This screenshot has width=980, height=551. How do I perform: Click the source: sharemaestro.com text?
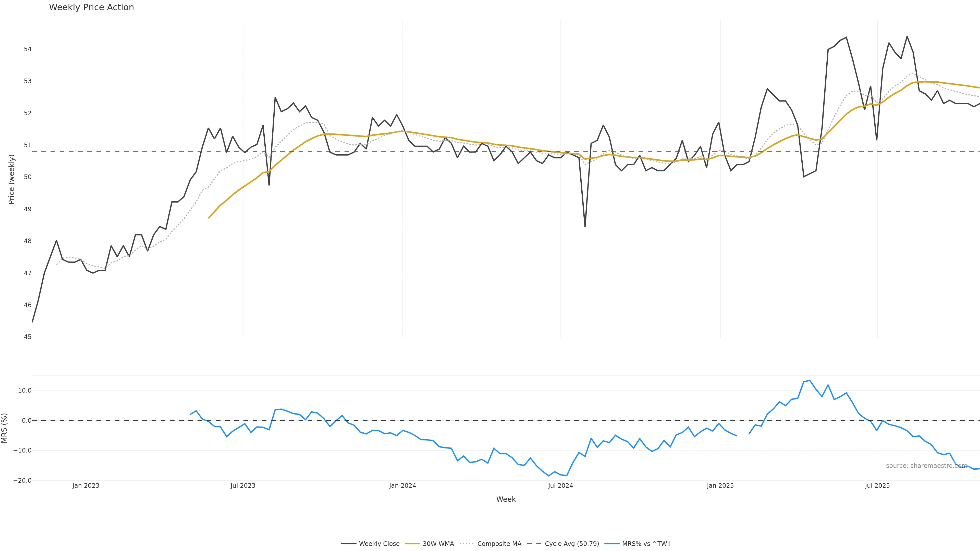(926, 466)
